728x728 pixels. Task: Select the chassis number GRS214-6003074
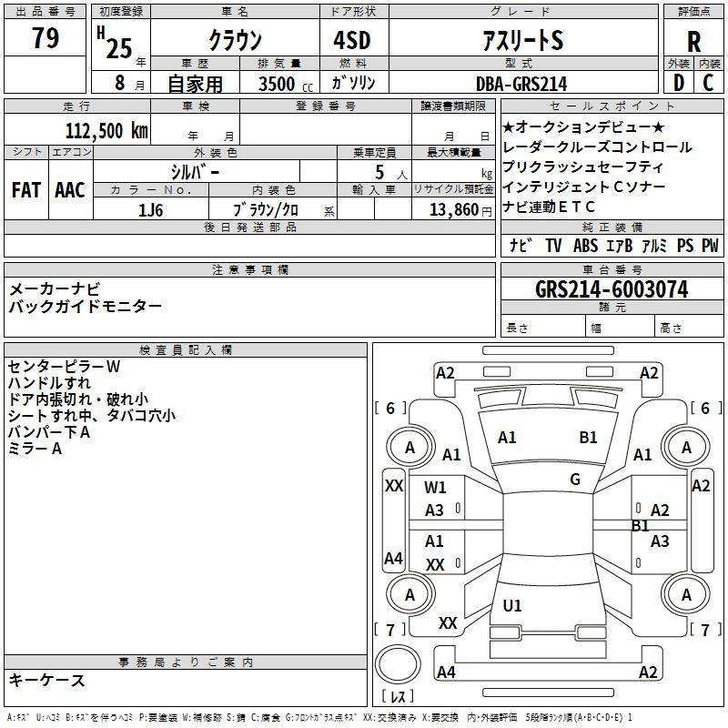click(x=612, y=289)
